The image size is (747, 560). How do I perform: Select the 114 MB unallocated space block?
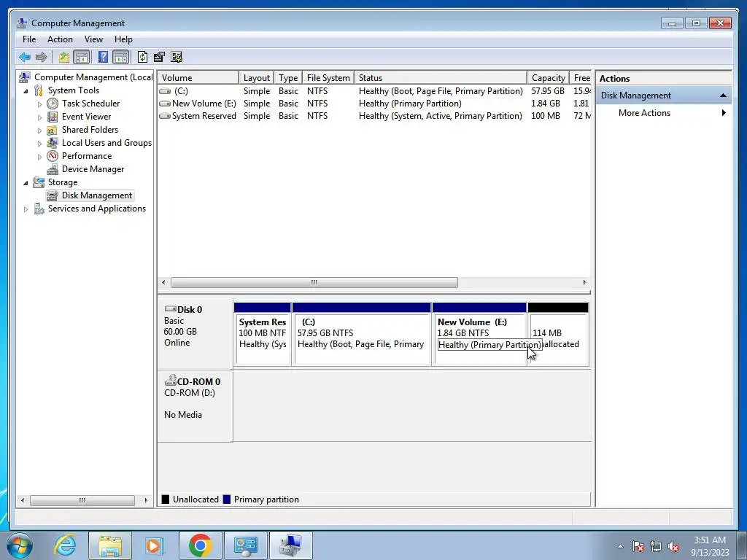pyautogui.click(x=558, y=334)
